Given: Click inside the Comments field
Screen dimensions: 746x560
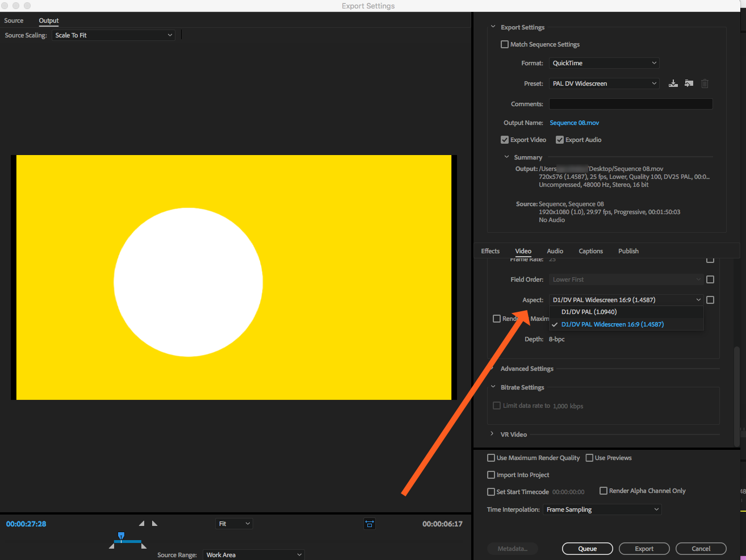Looking at the screenshot, I should coord(631,104).
